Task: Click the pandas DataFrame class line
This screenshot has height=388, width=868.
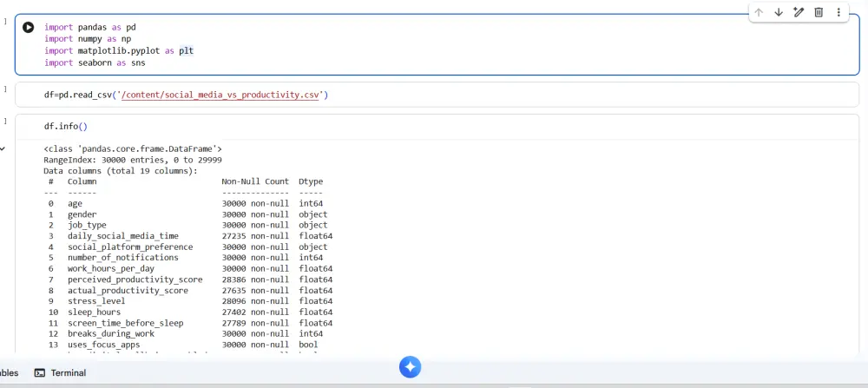Action: pyautogui.click(x=133, y=149)
